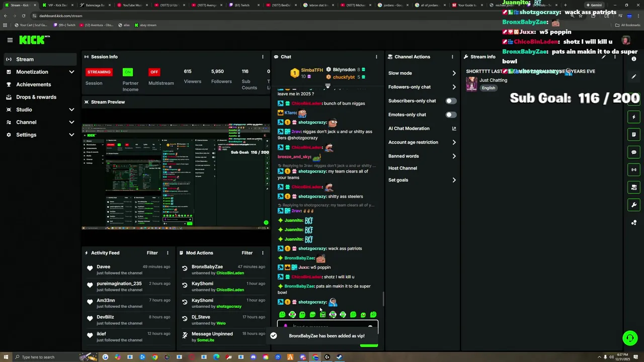Click the Kick logo
This screenshot has height=362, width=644.
[x=34, y=40]
